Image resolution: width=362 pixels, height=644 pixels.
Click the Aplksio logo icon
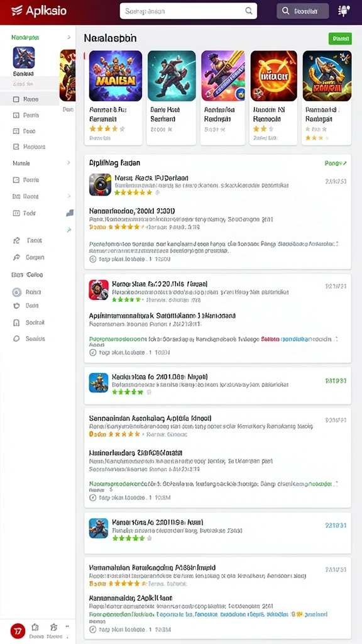click(x=16, y=11)
